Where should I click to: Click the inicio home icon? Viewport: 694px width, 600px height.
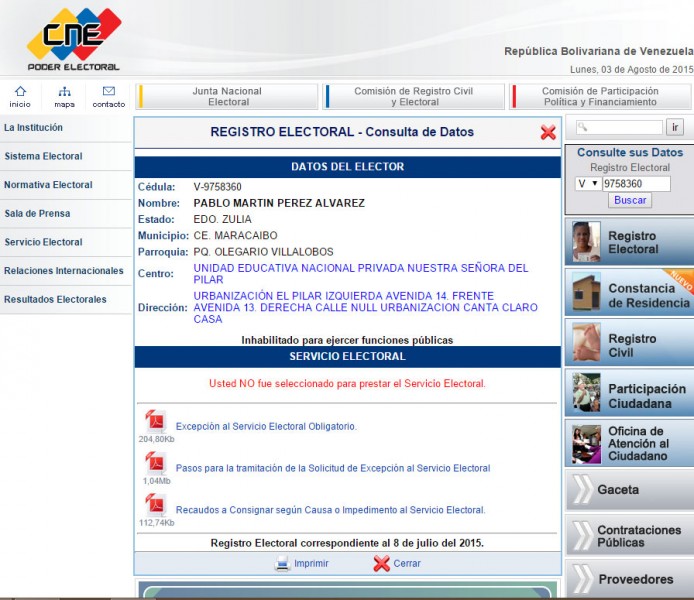(x=20, y=92)
